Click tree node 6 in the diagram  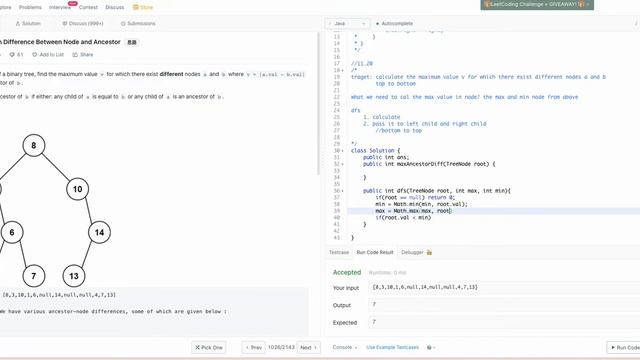click(x=12, y=232)
